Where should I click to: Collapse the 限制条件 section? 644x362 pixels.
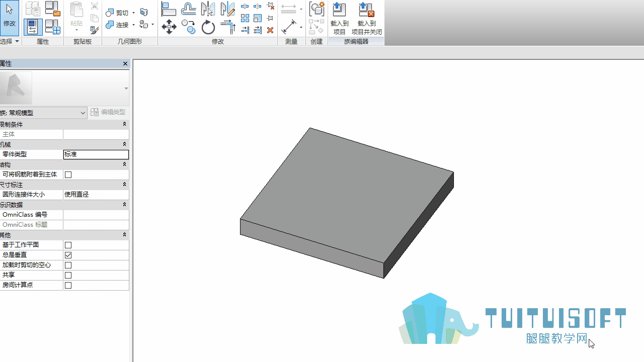pyautogui.click(x=125, y=124)
